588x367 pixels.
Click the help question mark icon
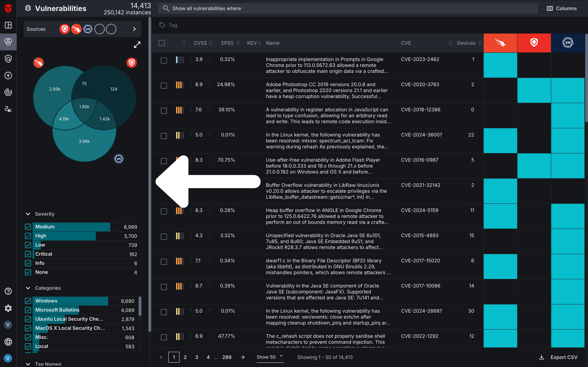pyautogui.click(x=8, y=291)
